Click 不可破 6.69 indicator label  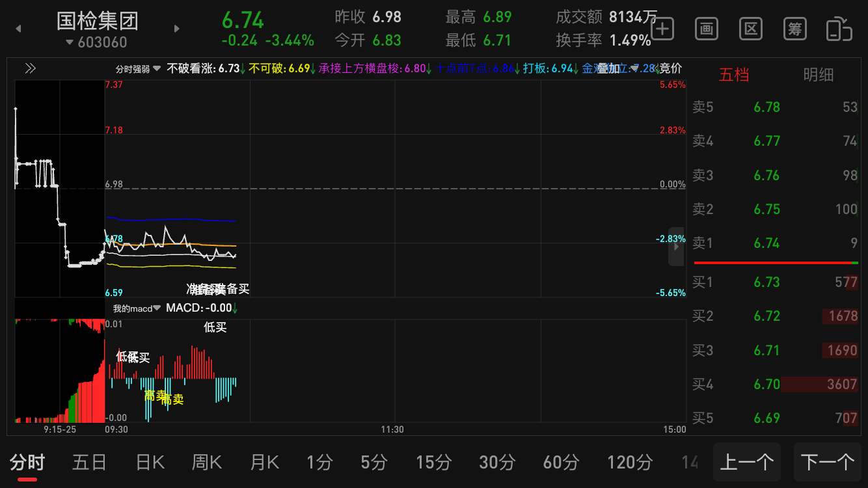(282, 68)
